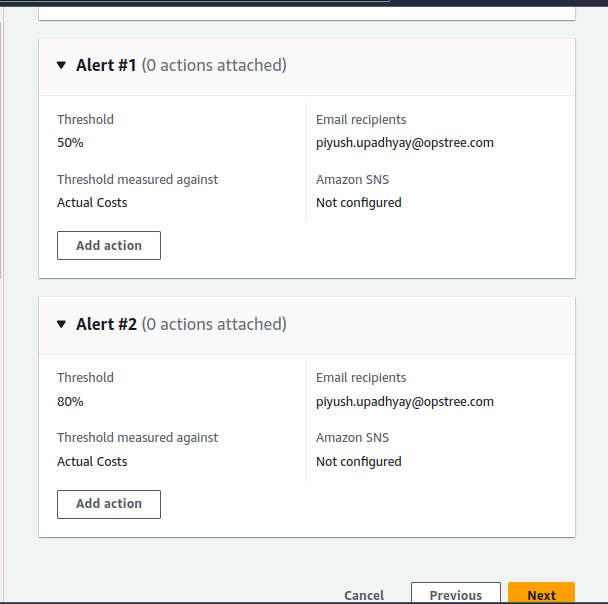Click Add action under Alert #2
This screenshot has height=604, width=608.
tap(109, 504)
